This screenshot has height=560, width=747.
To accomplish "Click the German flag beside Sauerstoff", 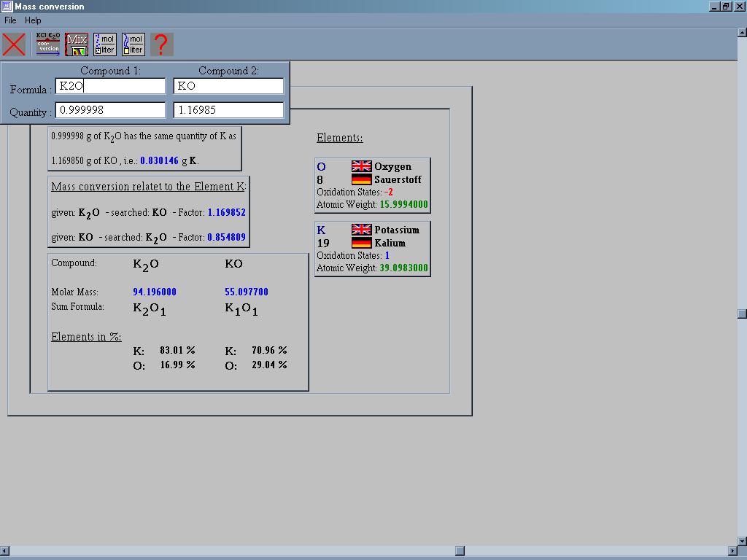I will pos(361,179).
